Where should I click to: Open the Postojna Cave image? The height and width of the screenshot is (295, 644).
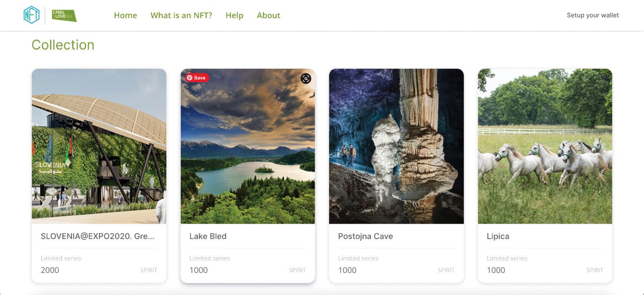(x=396, y=146)
